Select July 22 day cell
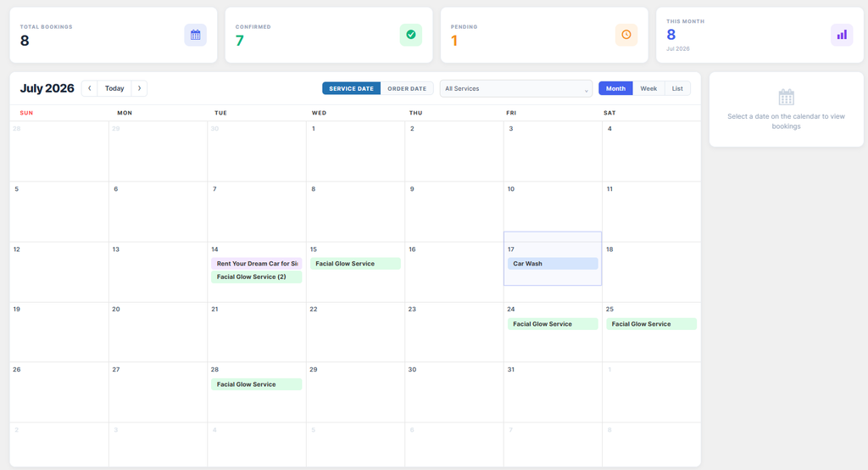868x470 pixels. click(x=355, y=332)
